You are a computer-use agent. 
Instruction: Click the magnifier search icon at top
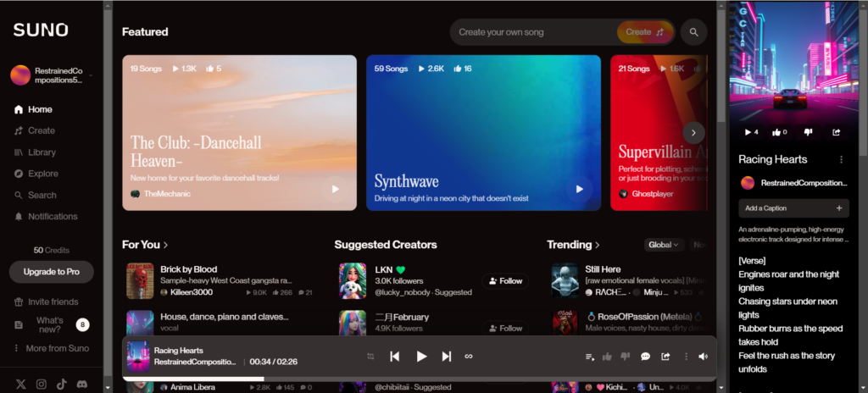[x=693, y=32]
